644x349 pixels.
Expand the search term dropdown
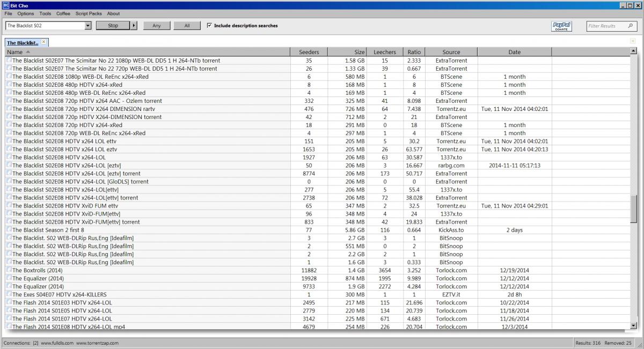tap(88, 26)
